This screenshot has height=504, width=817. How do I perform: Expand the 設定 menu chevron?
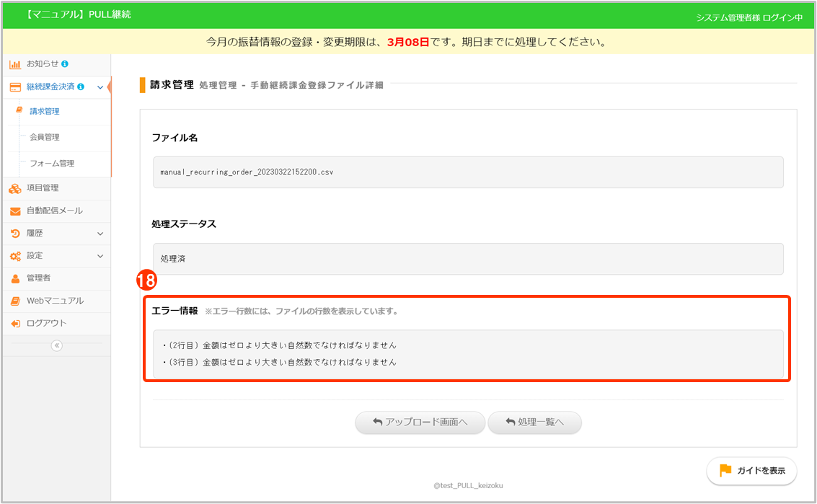click(100, 256)
